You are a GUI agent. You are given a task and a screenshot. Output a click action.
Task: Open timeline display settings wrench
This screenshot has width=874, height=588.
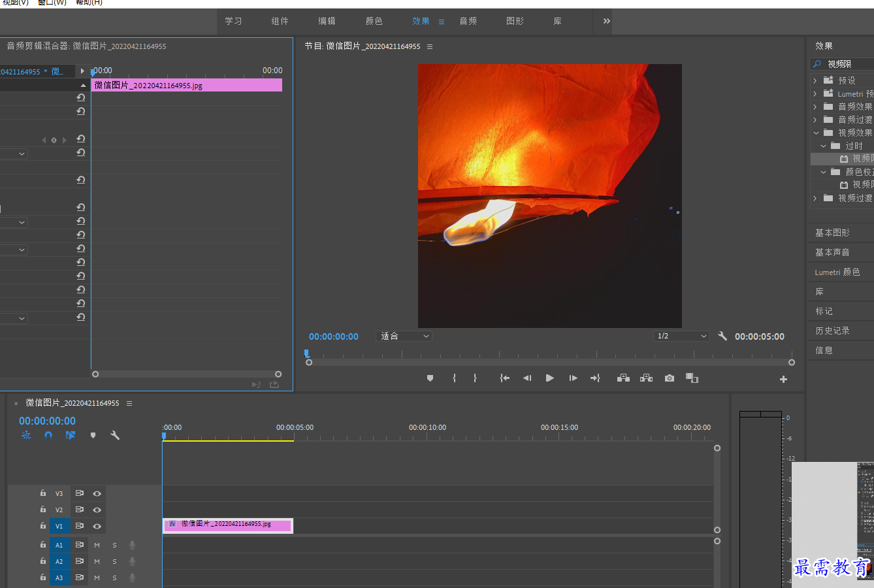coord(115,435)
